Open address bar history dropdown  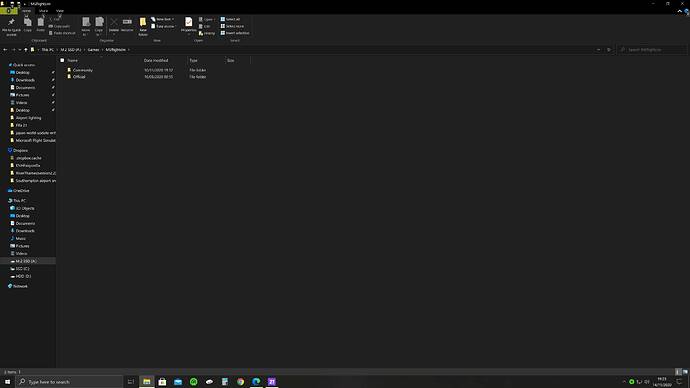coord(598,50)
